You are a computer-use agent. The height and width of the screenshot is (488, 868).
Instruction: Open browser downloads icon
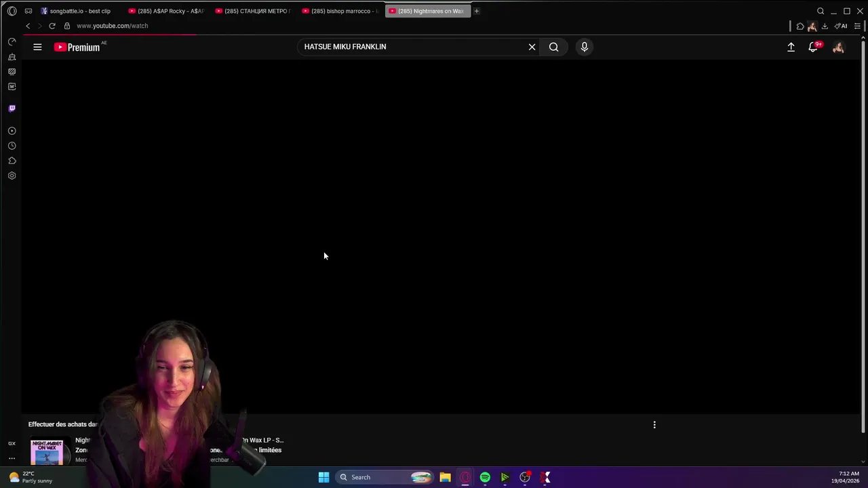tap(825, 26)
